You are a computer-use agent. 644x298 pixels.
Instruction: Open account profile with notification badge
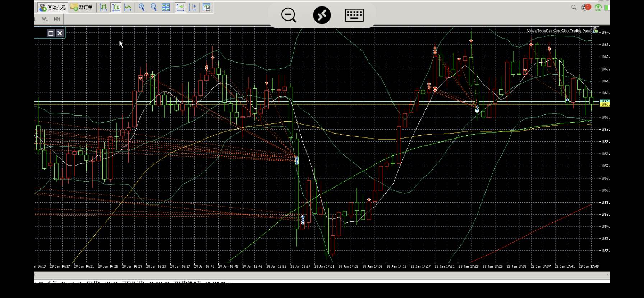(586, 7)
